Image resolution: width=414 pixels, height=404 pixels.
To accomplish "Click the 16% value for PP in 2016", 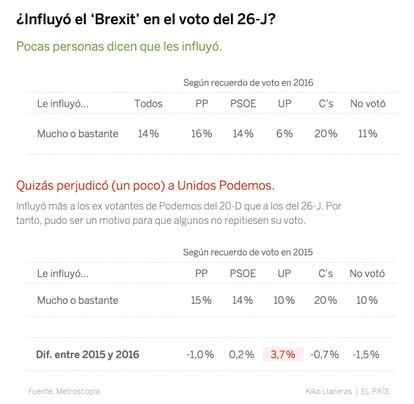I will 202,134.
